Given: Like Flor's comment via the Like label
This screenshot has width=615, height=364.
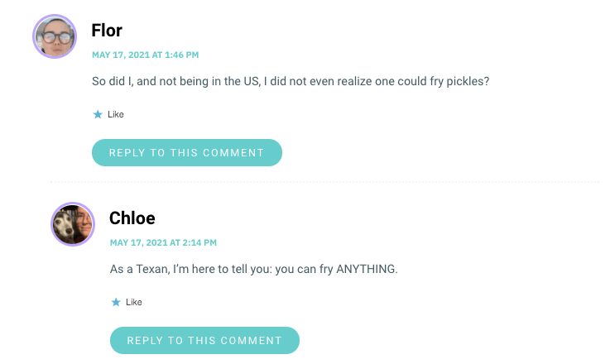Looking at the screenshot, I should (116, 114).
